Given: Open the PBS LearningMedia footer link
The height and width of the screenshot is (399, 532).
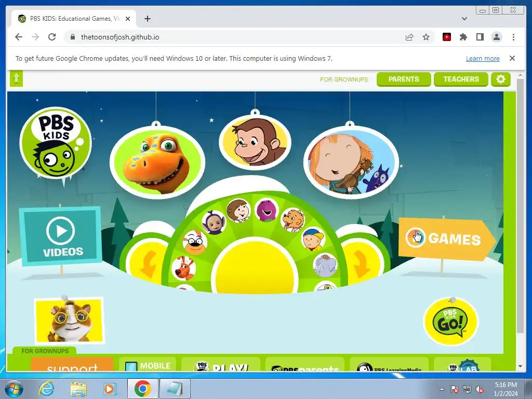Looking at the screenshot, I should [x=389, y=365].
